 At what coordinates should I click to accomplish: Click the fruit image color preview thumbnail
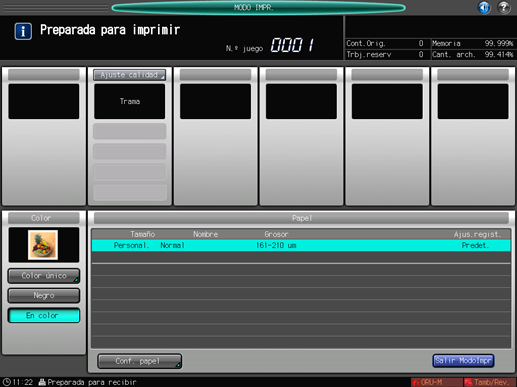pyautogui.click(x=43, y=245)
